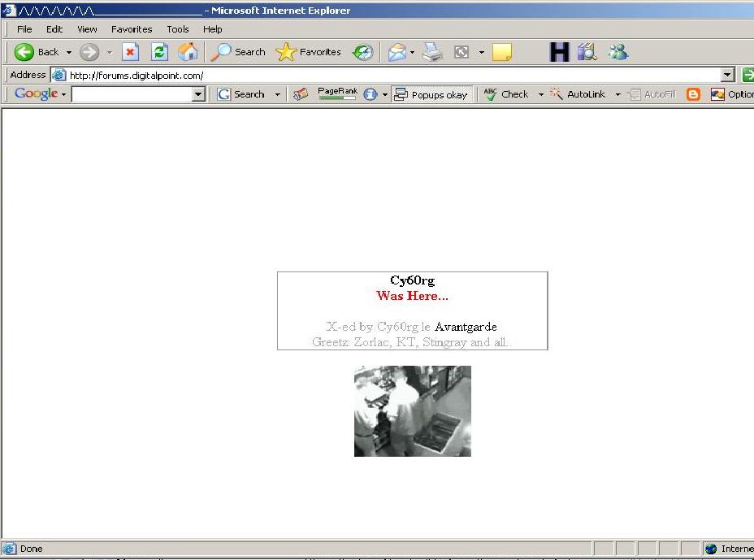This screenshot has height=560, width=754.
Task: Click the grey Forward arrow button
Action: click(x=89, y=52)
